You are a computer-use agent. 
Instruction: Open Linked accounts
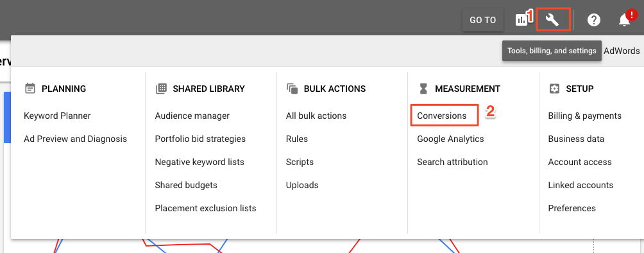tap(580, 185)
